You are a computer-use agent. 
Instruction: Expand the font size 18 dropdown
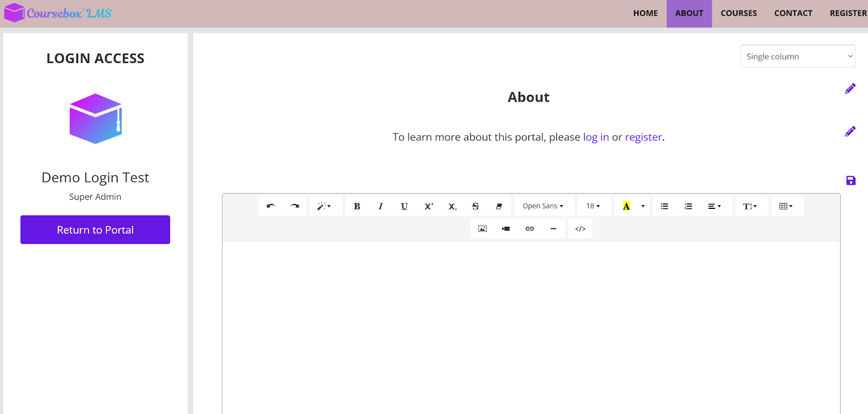pos(593,206)
